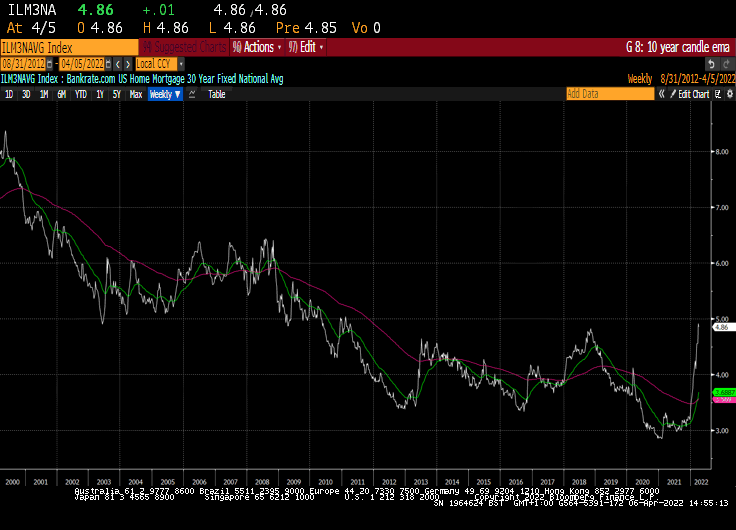Click the previous date range arrow
This screenshot has width=736, height=530.
click(x=119, y=64)
